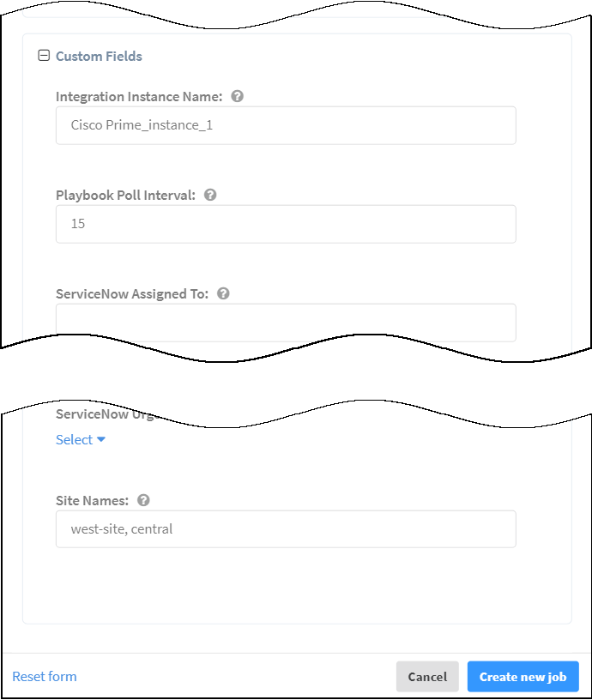The width and height of the screenshot is (592, 700).
Task: Click the Create new job button
Action: pyautogui.click(x=523, y=677)
